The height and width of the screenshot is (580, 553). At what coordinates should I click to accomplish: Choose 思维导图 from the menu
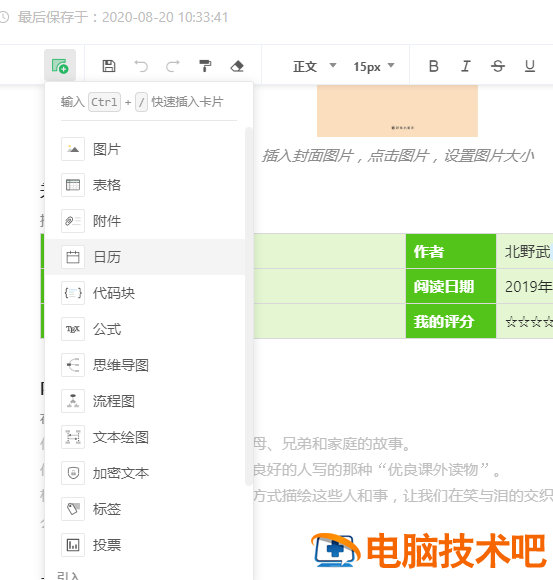point(145,365)
